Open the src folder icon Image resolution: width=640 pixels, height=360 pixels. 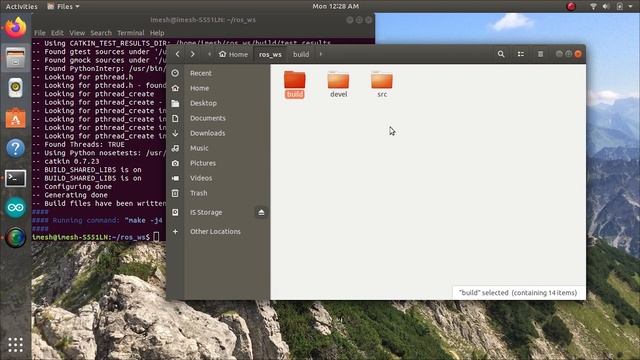pyautogui.click(x=382, y=80)
